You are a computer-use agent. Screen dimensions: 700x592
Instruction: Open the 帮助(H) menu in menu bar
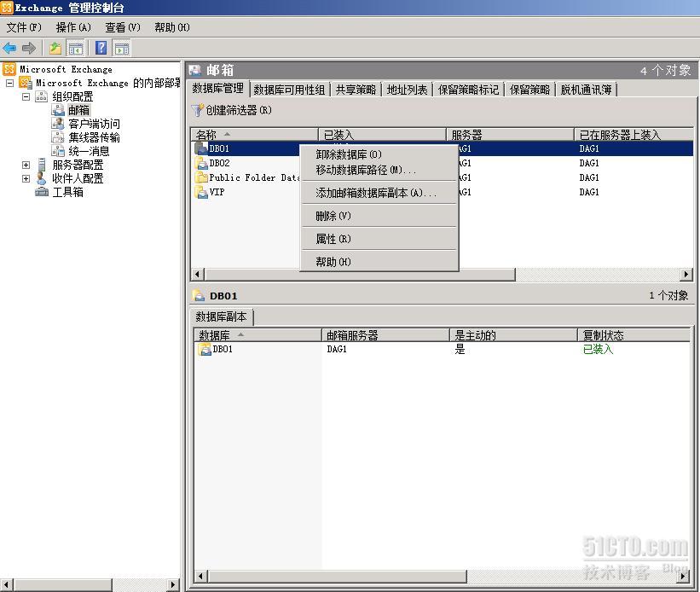pyautogui.click(x=172, y=27)
